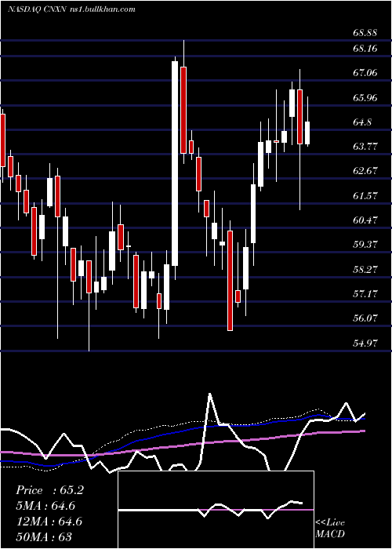Click the 54.97 price axis label
This screenshot has height=549, width=392.
[365, 343]
